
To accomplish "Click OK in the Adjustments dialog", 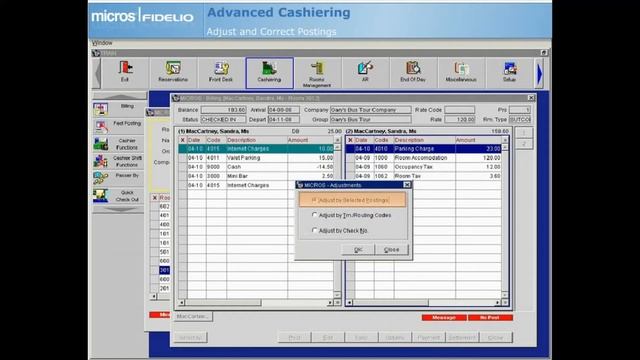I will (358, 249).
